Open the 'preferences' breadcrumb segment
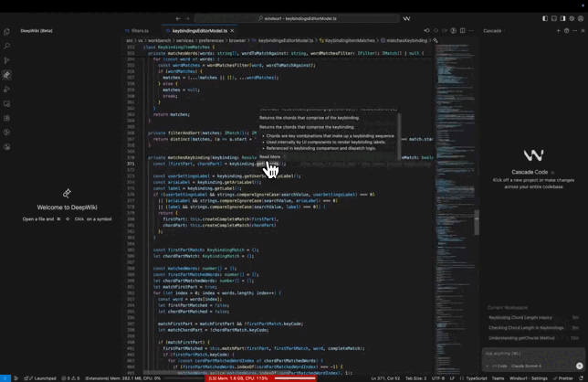 211,40
